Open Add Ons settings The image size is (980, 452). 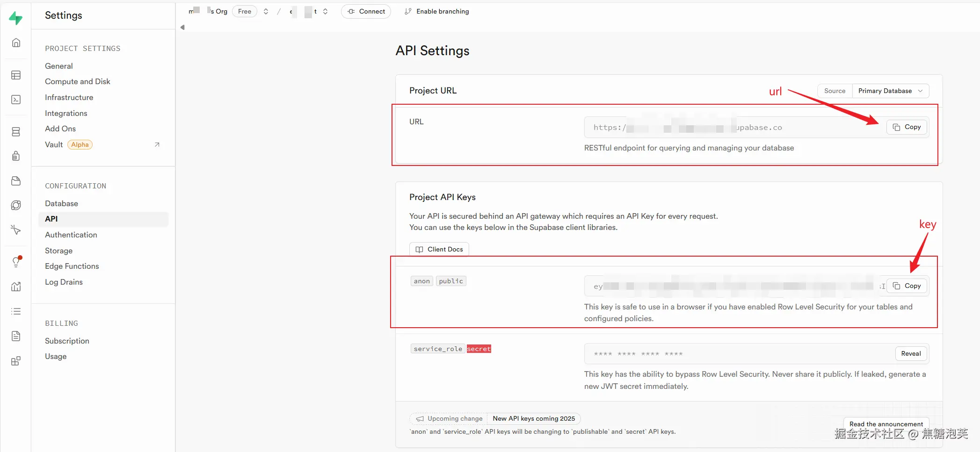[60, 129]
